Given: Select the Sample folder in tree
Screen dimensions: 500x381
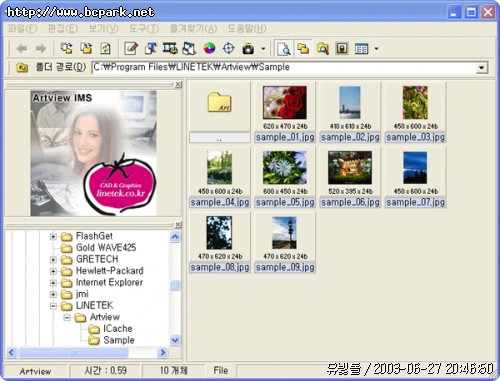Looking at the screenshot, I should tap(119, 340).
